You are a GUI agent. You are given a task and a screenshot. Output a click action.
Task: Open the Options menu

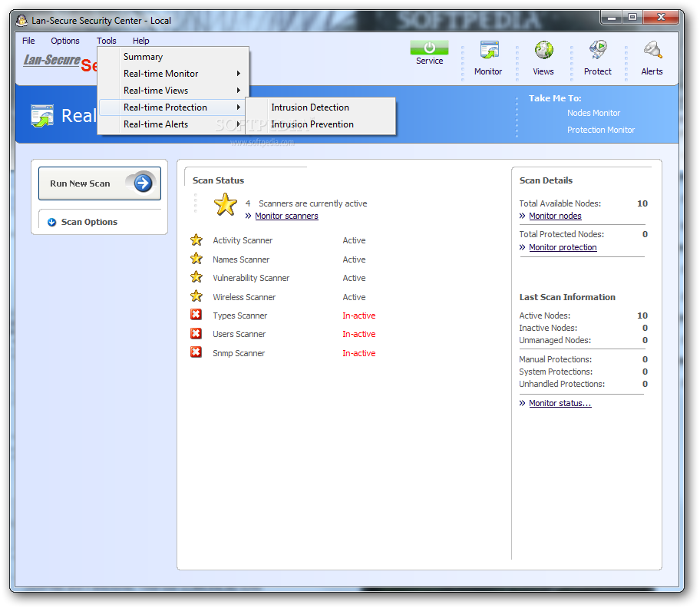pos(65,41)
